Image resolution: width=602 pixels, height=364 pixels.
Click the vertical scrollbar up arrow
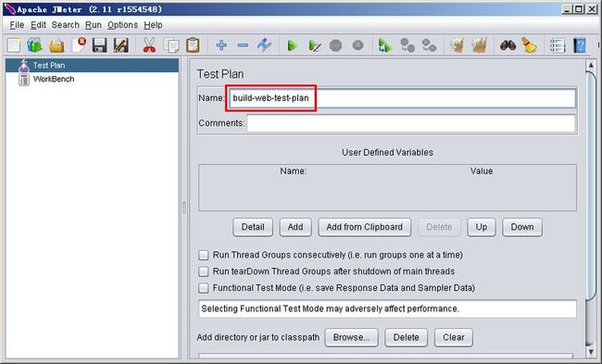pos(591,65)
